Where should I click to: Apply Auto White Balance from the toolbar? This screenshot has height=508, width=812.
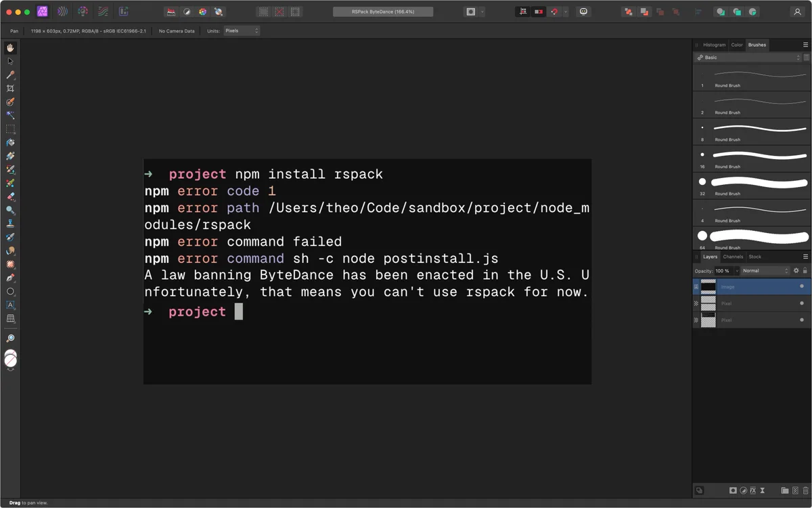218,12
